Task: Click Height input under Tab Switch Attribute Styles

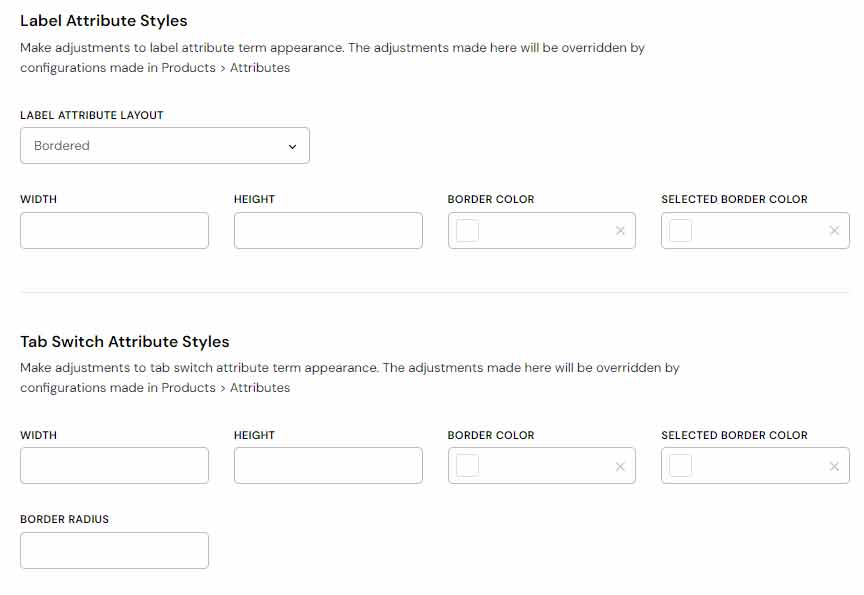Action: [328, 466]
